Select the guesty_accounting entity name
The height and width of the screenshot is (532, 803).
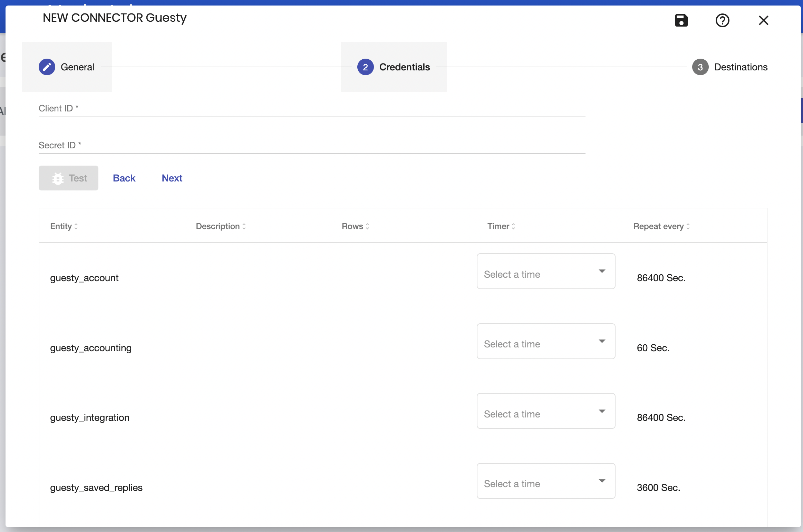pyautogui.click(x=91, y=348)
